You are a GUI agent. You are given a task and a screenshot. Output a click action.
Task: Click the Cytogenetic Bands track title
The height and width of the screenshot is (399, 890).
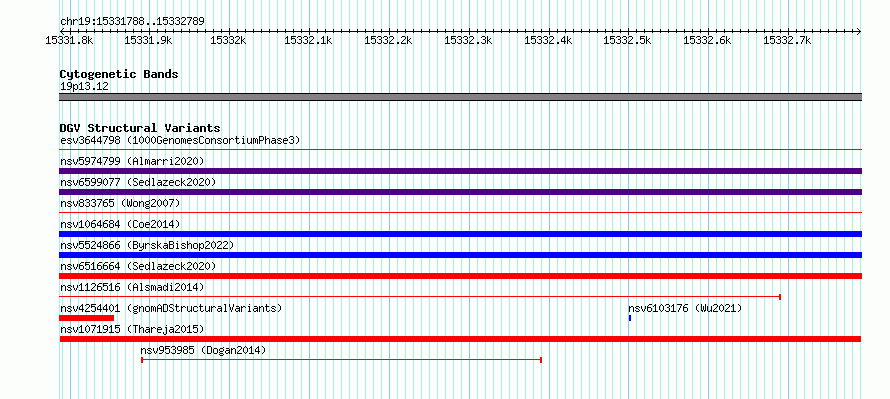[119, 74]
